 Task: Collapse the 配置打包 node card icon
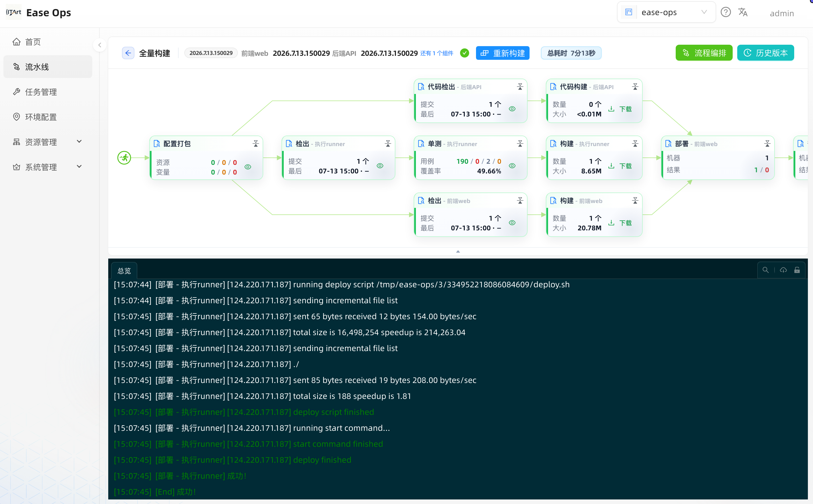256,144
